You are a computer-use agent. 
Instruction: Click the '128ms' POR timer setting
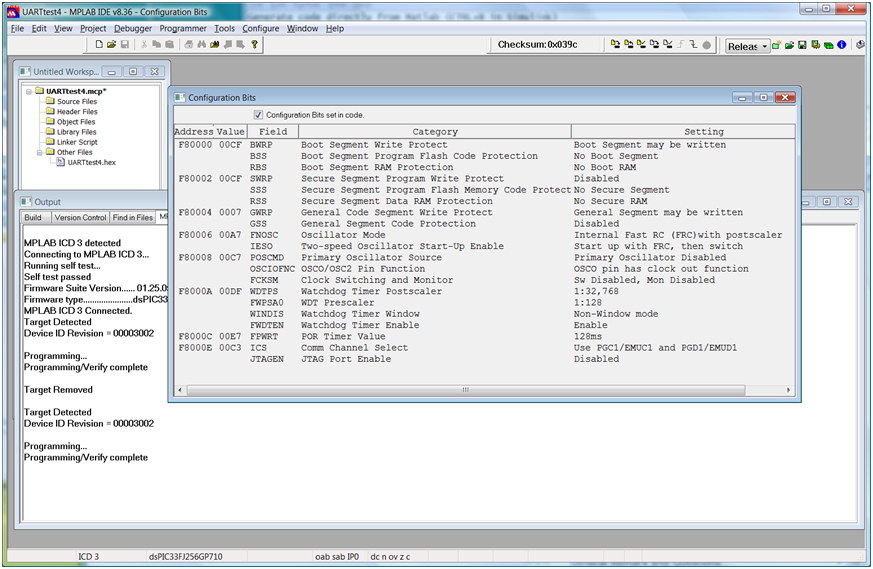coord(588,336)
